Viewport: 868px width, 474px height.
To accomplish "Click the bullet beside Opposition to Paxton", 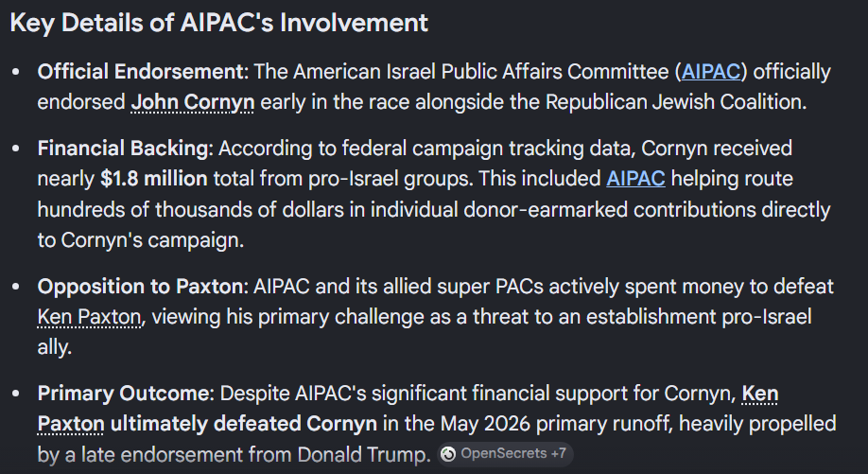I will tap(15, 287).
